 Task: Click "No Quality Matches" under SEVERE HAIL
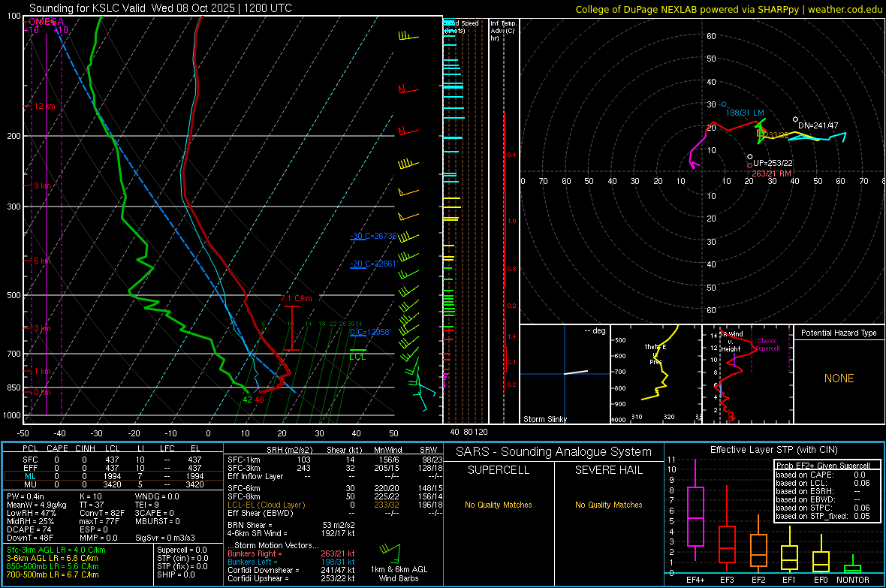point(608,505)
